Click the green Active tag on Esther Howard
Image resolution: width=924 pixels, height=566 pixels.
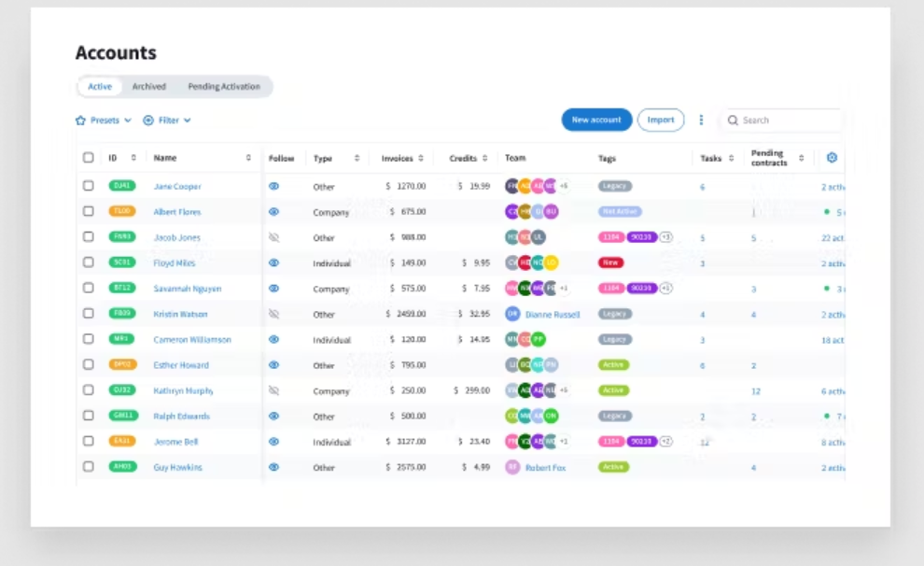coord(613,365)
